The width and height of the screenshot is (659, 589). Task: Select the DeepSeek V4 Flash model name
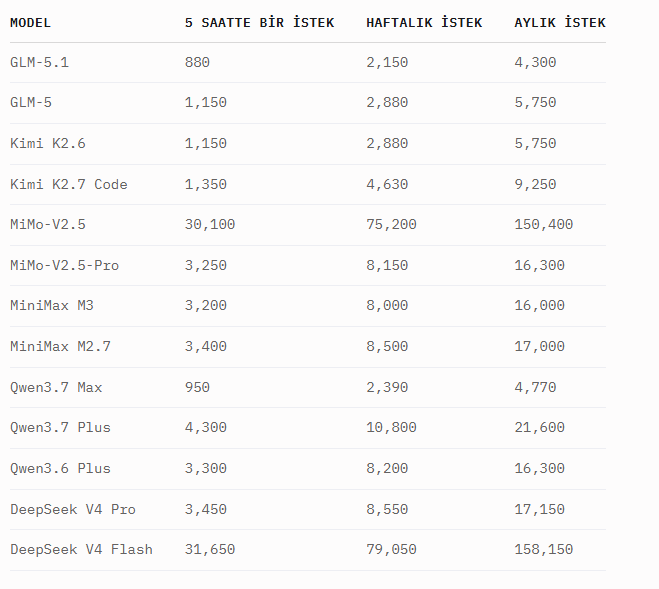(x=82, y=549)
